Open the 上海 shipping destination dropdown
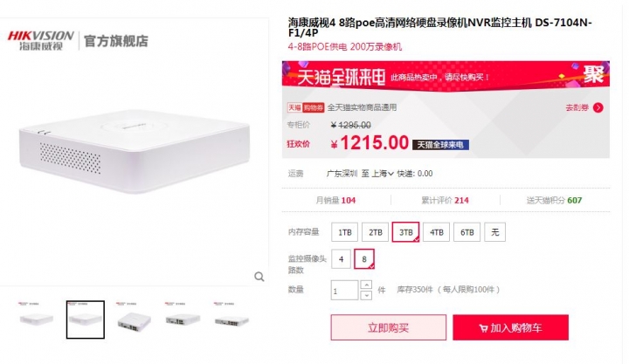This screenshot has height=364, width=629. point(383,174)
